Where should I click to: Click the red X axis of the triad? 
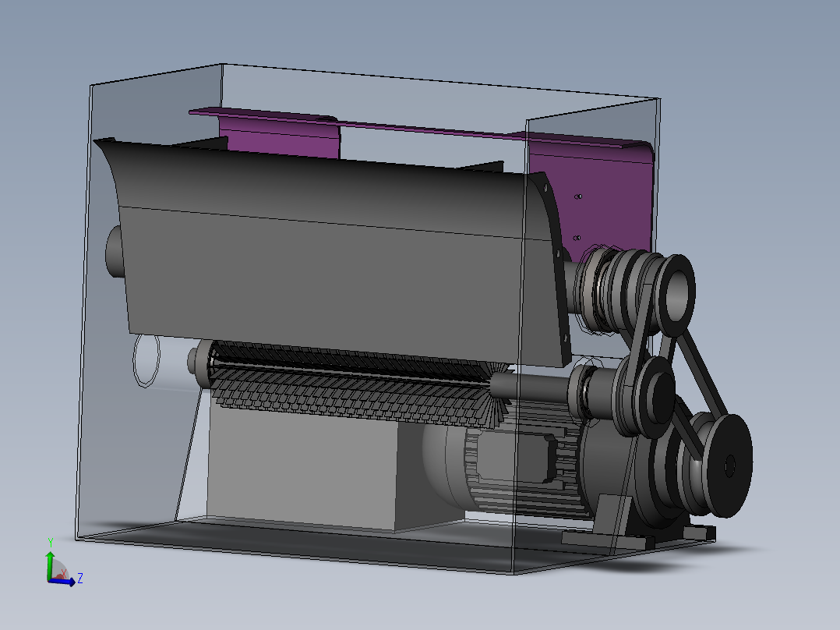point(62,575)
